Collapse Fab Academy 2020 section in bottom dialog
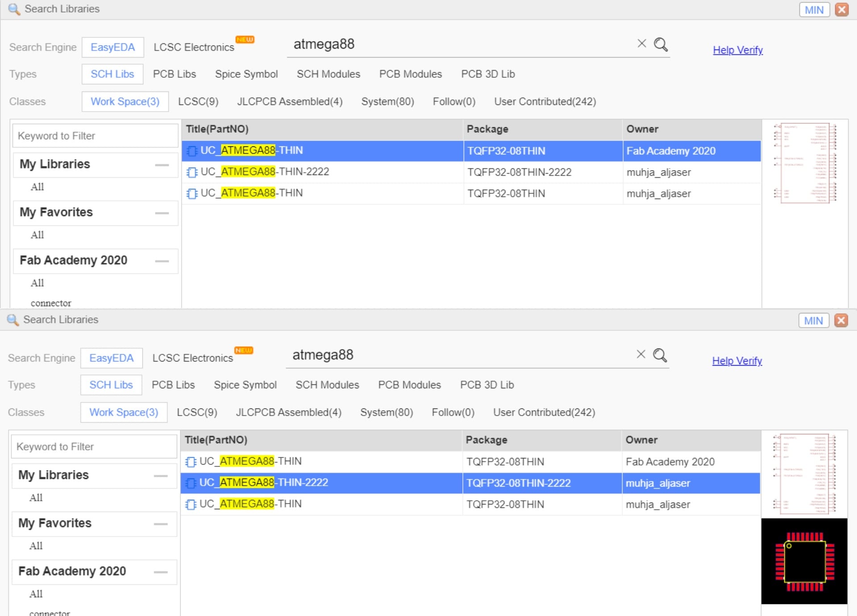The height and width of the screenshot is (616, 857). click(x=160, y=572)
